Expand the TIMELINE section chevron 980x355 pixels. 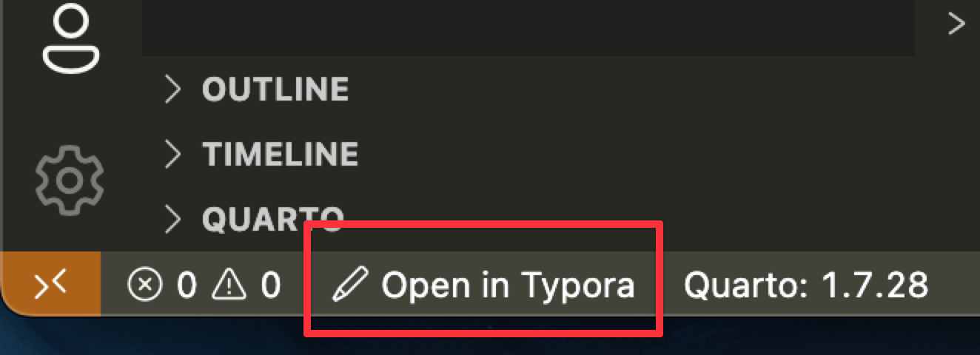click(x=172, y=154)
